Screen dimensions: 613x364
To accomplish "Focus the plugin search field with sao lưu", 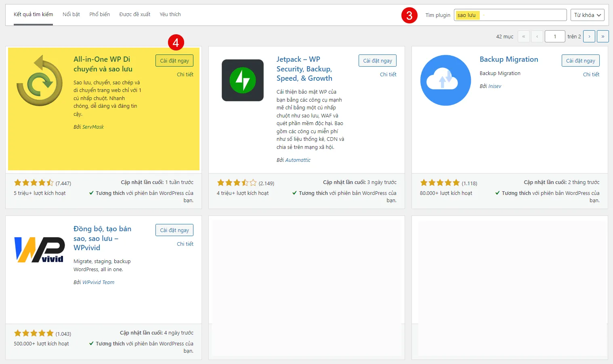I will tap(510, 15).
